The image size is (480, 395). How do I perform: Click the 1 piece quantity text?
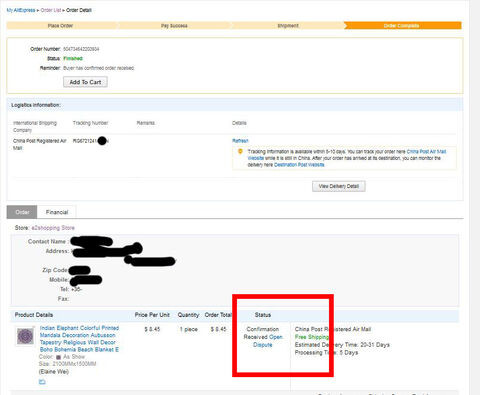click(189, 329)
